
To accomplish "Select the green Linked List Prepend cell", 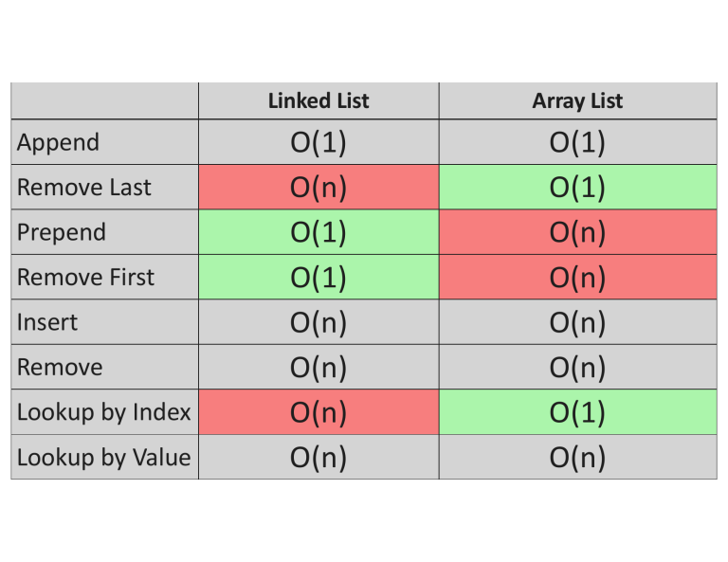I will [x=318, y=233].
